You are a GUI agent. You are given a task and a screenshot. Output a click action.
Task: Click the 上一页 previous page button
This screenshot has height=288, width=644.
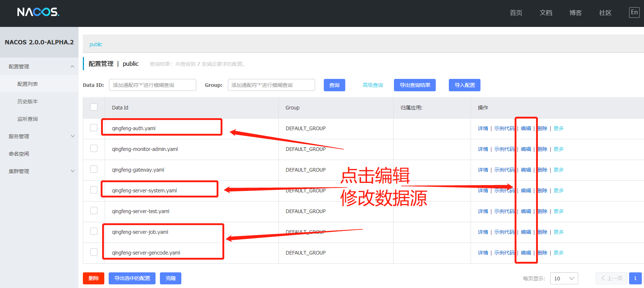611,278
